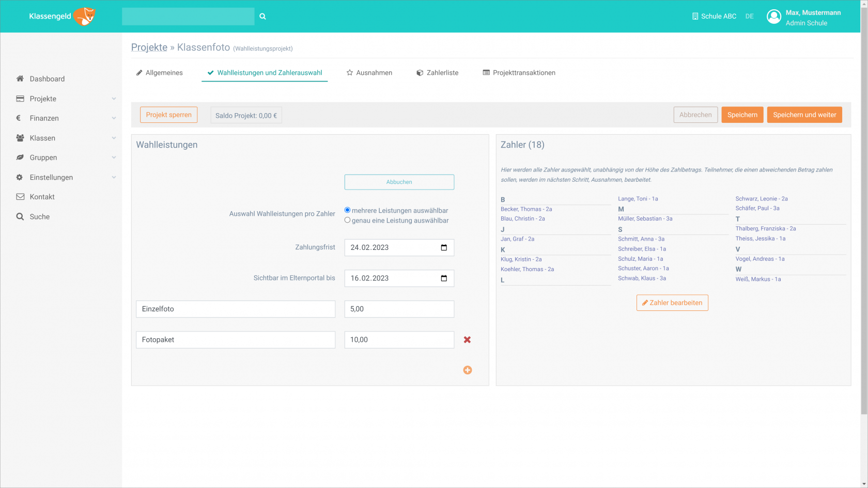Open the DE language selector
Screen dimensions: 868x488
tap(750, 17)
